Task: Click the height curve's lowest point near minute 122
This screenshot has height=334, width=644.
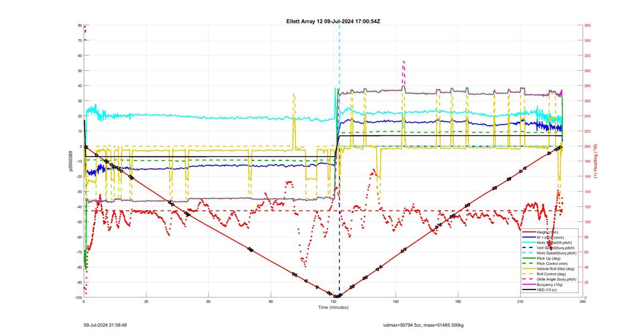Action: [x=336, y=296]
